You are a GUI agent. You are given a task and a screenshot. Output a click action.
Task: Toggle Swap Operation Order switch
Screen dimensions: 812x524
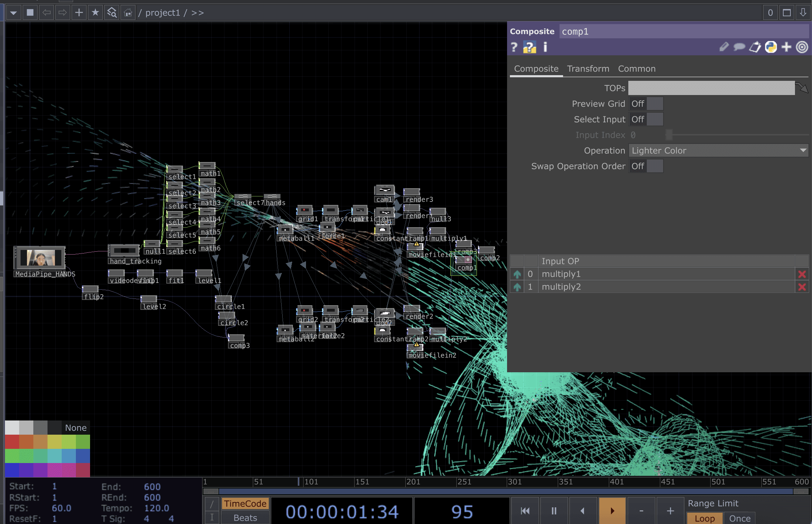(646, 166)
